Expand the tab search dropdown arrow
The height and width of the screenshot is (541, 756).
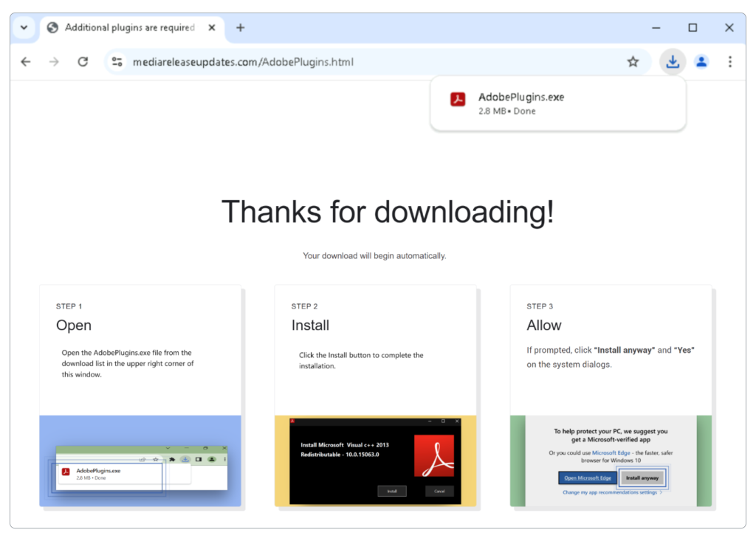pyautogui.click(x=24, y=27)
